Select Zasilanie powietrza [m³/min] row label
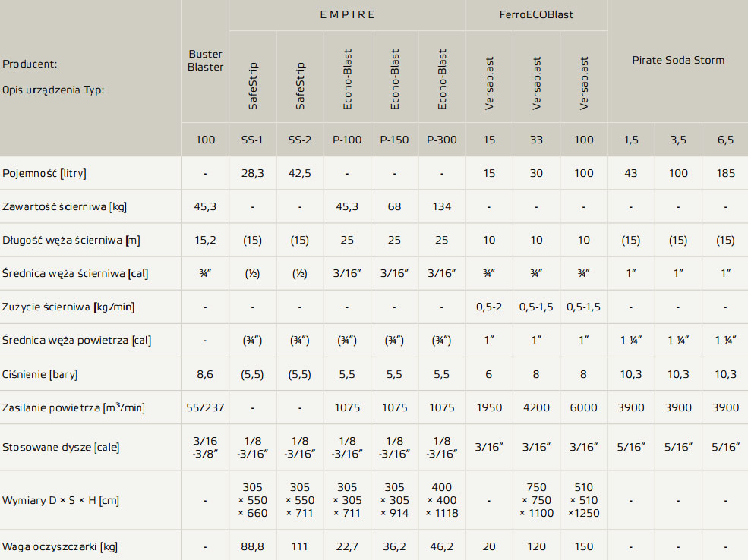The width and height of the screenshot is (748, 560). click(74, 407)
